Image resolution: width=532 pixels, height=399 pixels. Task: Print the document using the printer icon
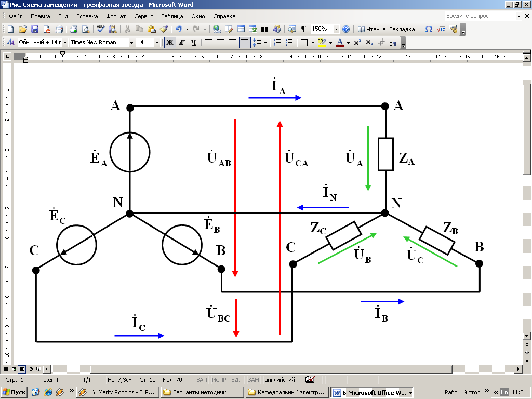(74, 29)
